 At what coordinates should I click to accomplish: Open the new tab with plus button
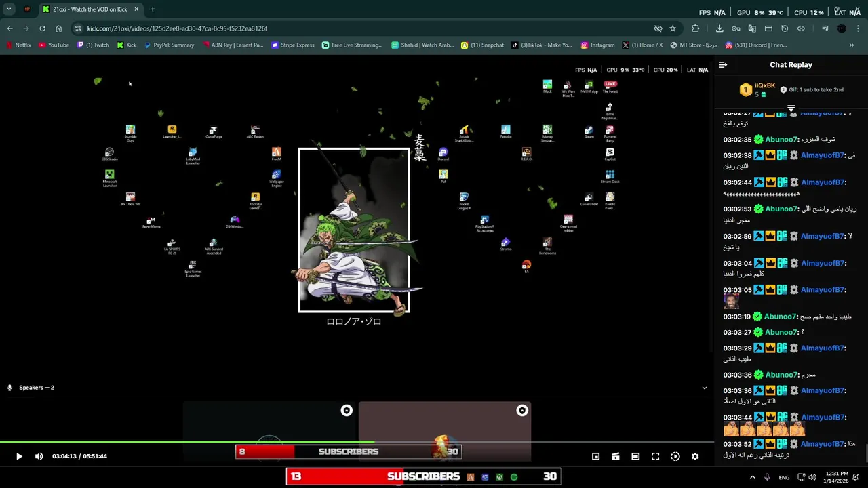(x=153, y=9)
